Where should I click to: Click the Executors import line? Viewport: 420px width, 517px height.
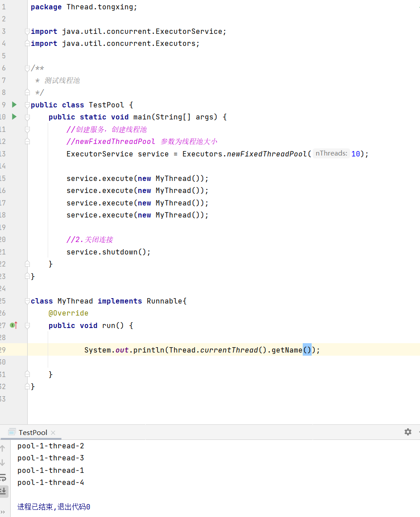click(115, 44)
